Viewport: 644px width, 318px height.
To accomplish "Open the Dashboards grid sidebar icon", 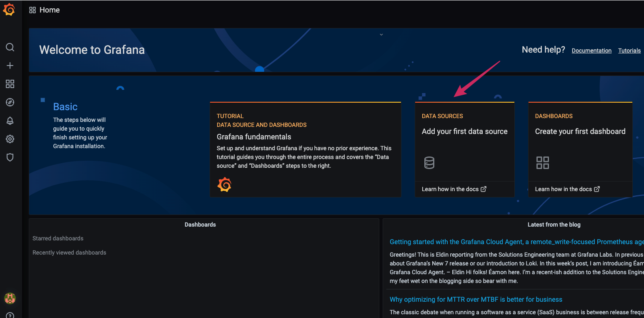I will tap(10, 84).
